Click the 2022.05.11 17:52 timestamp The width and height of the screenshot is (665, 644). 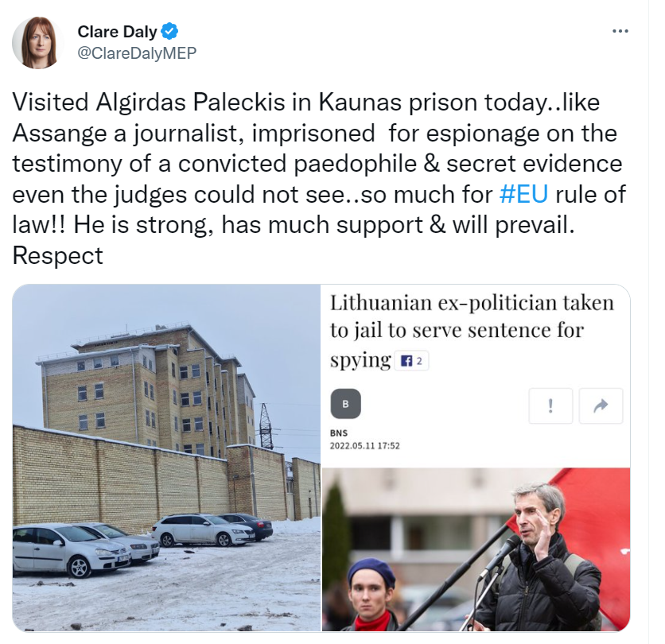coord(365,446)
